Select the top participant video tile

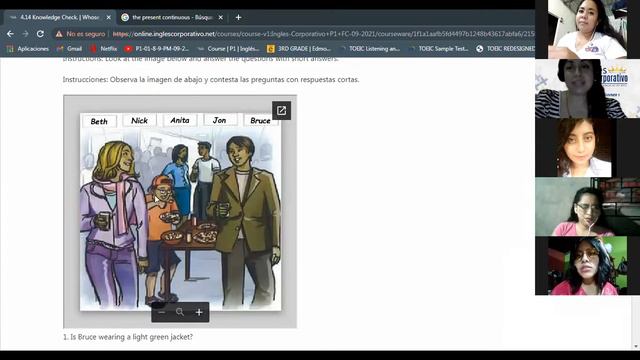click(x=587, y=29)
